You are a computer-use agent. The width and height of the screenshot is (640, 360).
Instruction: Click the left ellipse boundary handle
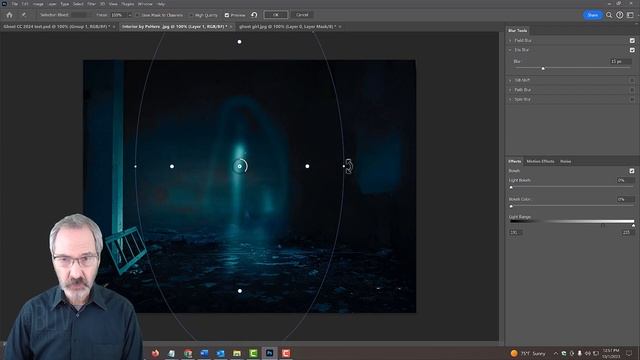pos(136,166)
